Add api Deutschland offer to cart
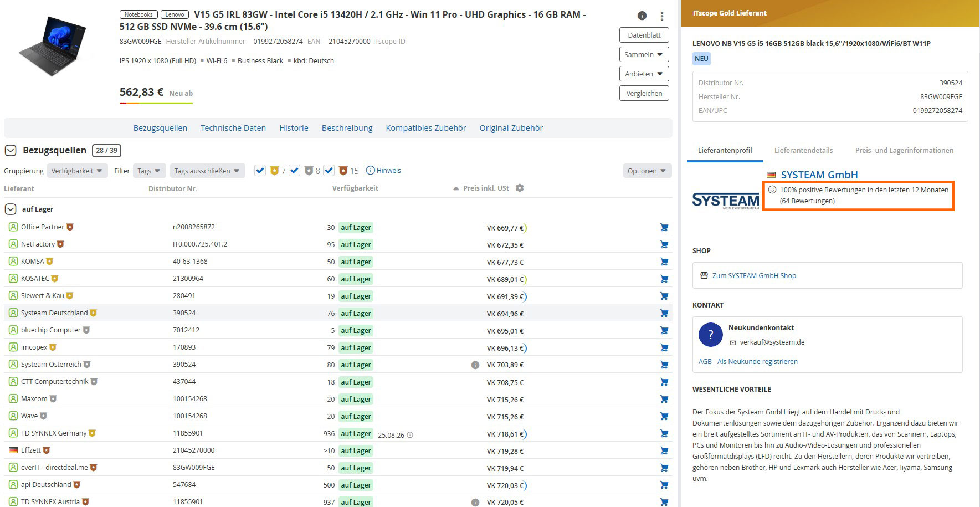The height and width of the screenshot is (507, 980). 664,485
